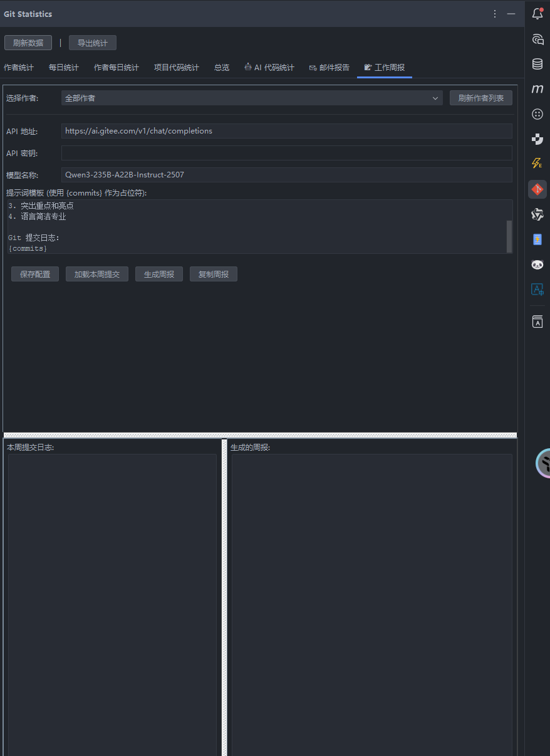Click the 'Git 提交日志:' template line

(x=34, y=238)
